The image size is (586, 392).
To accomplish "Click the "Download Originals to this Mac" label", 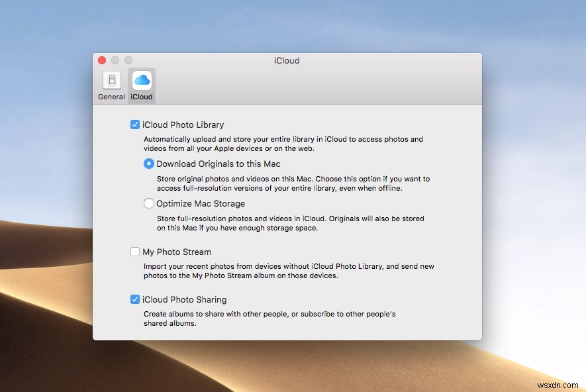I will click(x=219, y=164).
